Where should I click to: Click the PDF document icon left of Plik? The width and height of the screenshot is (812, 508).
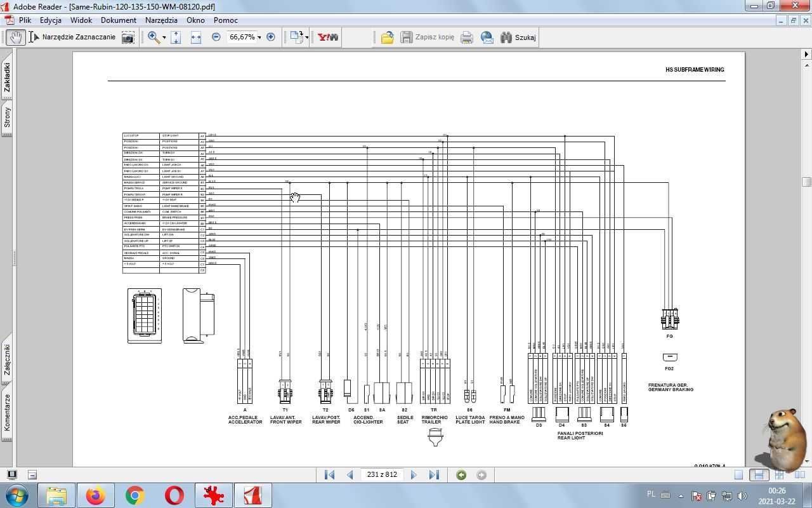9,20
